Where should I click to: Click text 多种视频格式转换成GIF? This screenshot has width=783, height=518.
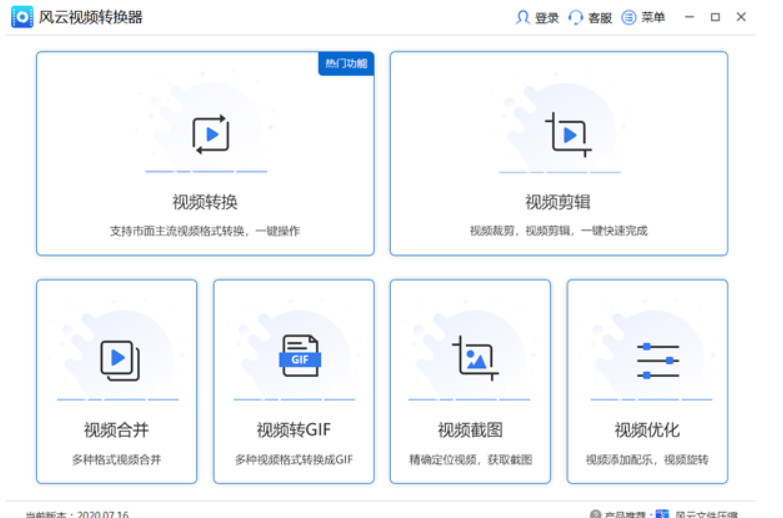click(x=294, y=460)
